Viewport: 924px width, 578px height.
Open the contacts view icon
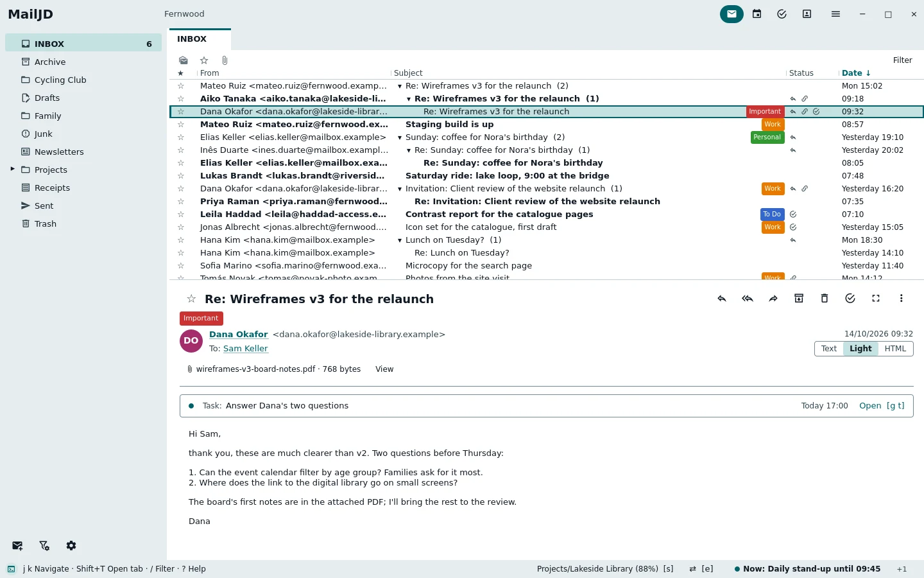[807, 14]
